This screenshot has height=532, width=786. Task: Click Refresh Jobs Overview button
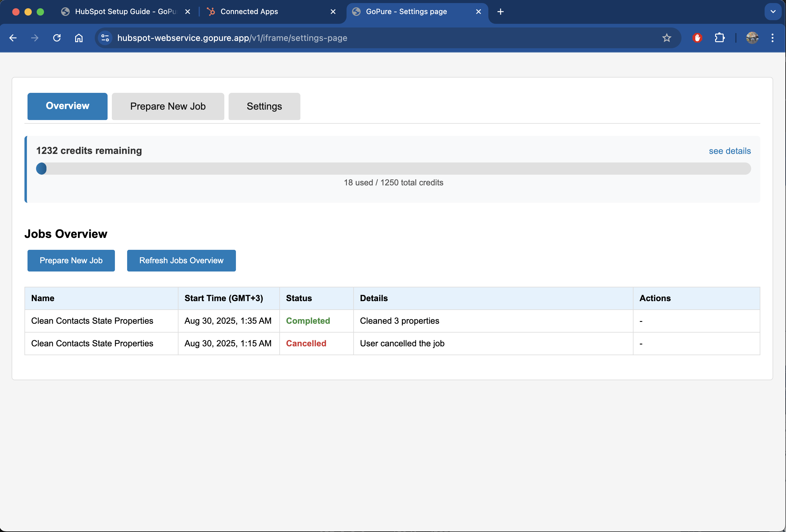point(181,261)
